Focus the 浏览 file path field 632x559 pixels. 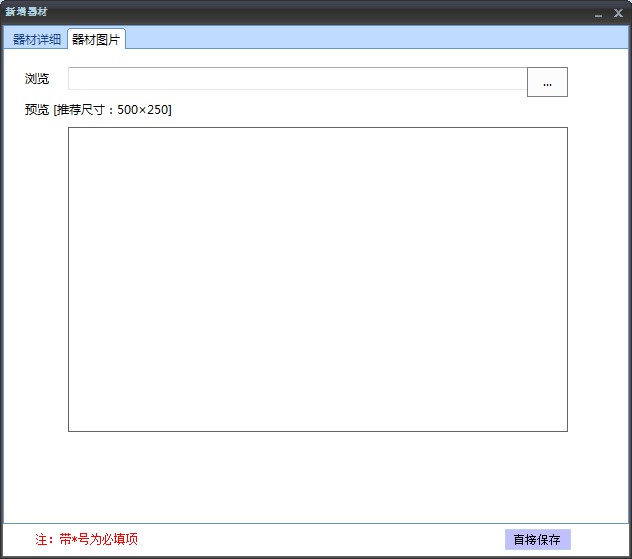click(297, 79)
